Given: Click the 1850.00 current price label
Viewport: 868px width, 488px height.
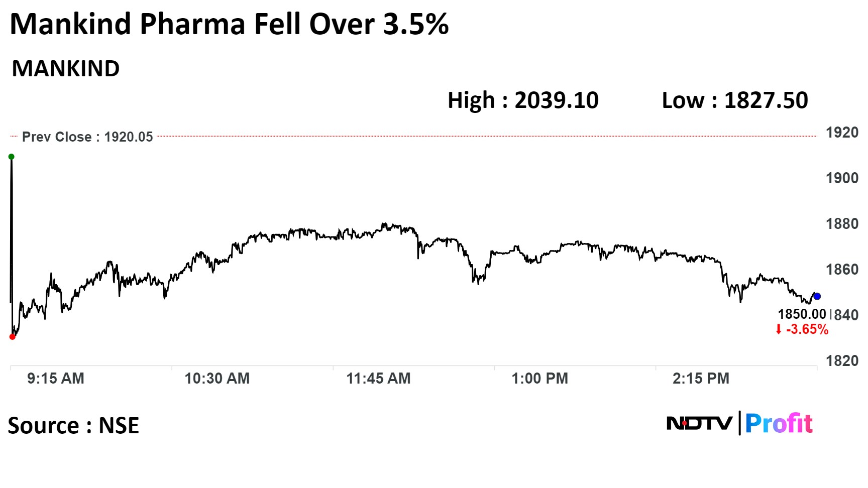Looking at the screenshot, I should (802, 314).
